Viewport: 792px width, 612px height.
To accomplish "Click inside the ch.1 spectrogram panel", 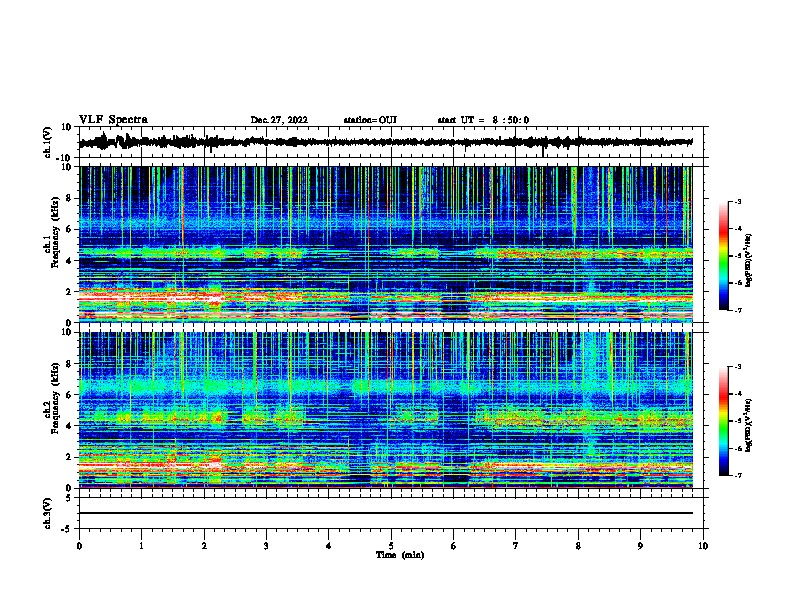I will point(386,244).
